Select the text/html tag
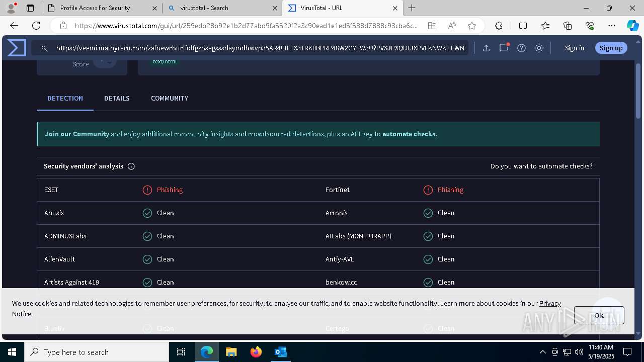The height and width of the screenshot is (362, 644). click(165, 62)
